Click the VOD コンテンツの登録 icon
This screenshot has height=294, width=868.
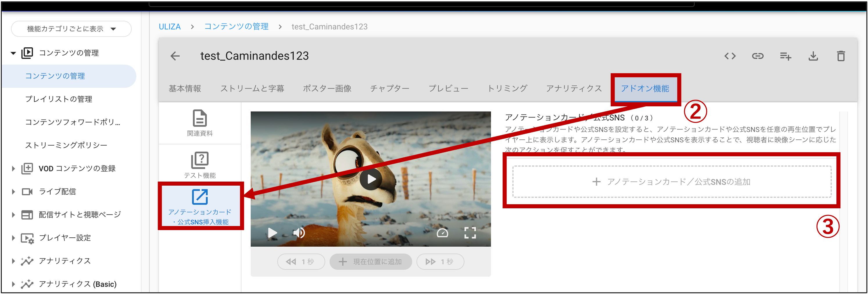coord(27,168)
